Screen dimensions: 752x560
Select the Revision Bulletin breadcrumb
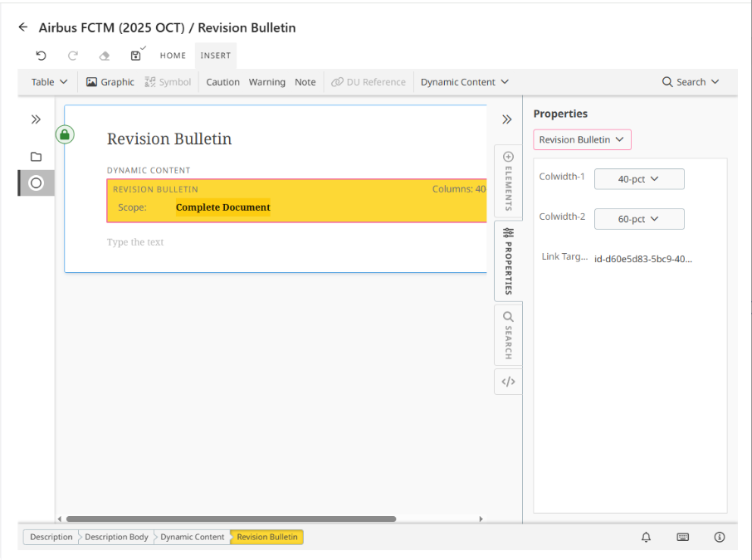(267, 537)
